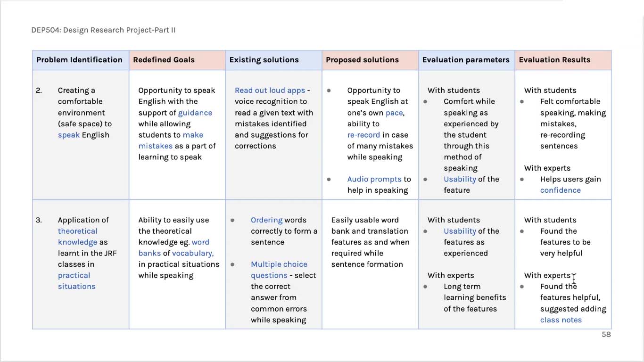Select the "Problem Identification" column header
Screen dimensions: 644x362
pyautogui.click(x=79, y=60)
